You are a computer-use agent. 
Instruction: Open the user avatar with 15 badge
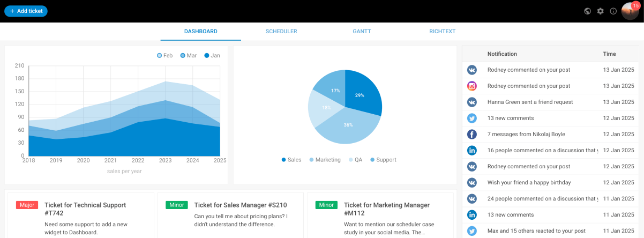click(630, 11)
